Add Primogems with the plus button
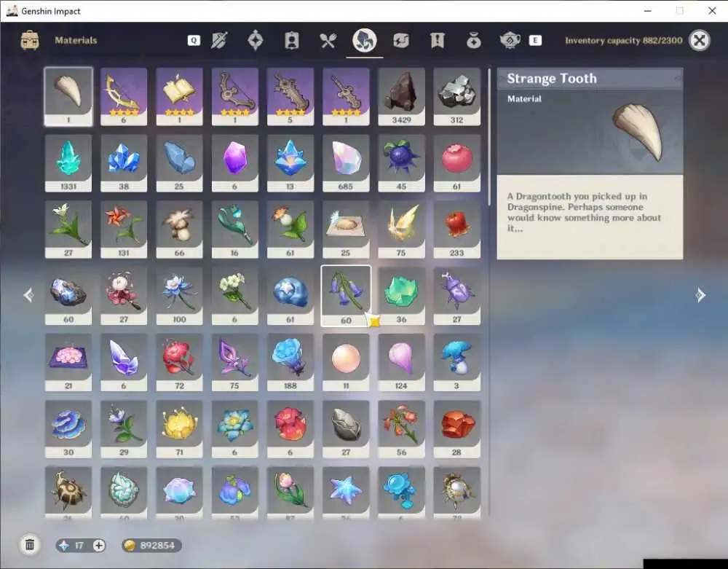 pyautogui.click(x=98, y=545)
